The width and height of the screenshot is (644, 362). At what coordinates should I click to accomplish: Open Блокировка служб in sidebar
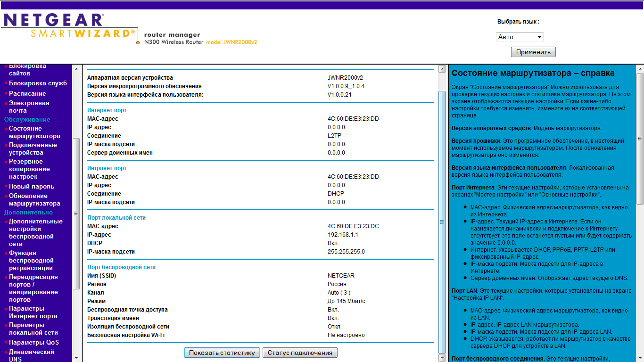(38, 83)
